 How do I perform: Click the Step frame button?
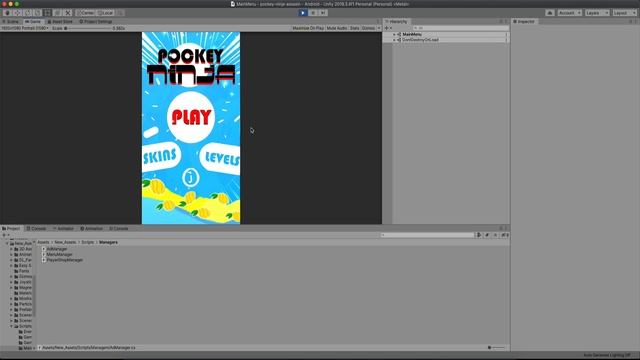tap(323, 13)
